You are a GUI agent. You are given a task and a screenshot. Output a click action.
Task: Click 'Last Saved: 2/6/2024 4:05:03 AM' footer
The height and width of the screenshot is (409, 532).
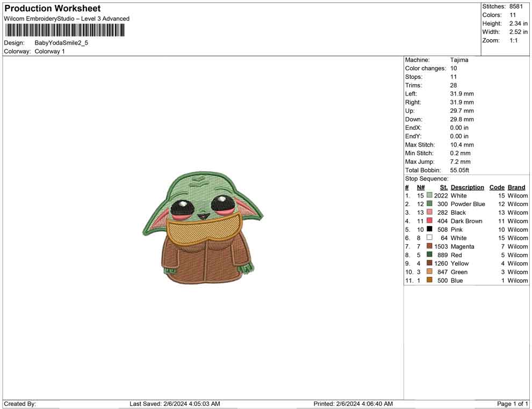[175, 404]
